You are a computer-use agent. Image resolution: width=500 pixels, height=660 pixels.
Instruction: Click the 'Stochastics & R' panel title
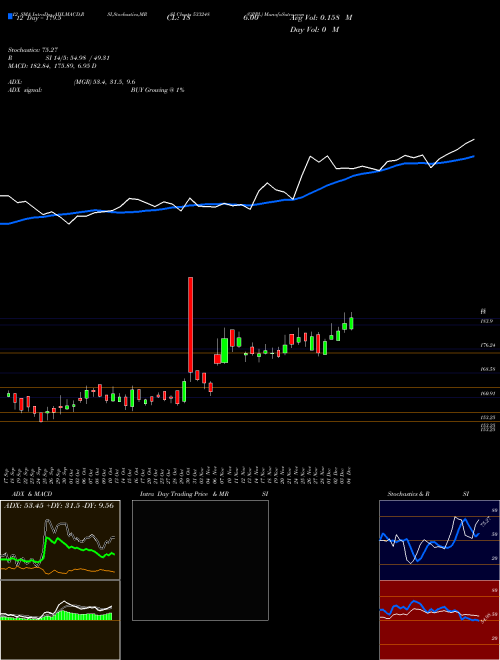coord(409,494)
